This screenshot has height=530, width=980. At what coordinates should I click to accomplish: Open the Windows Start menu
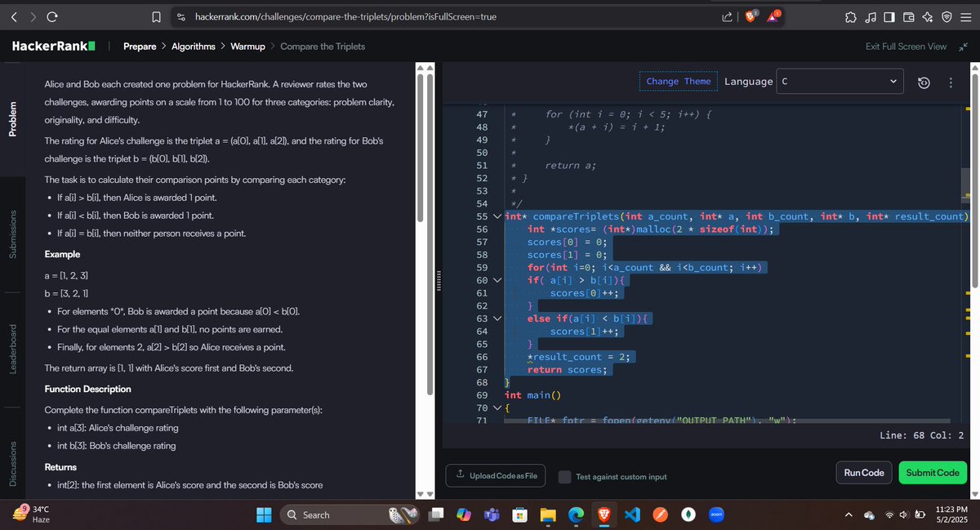tap(264, 514)
